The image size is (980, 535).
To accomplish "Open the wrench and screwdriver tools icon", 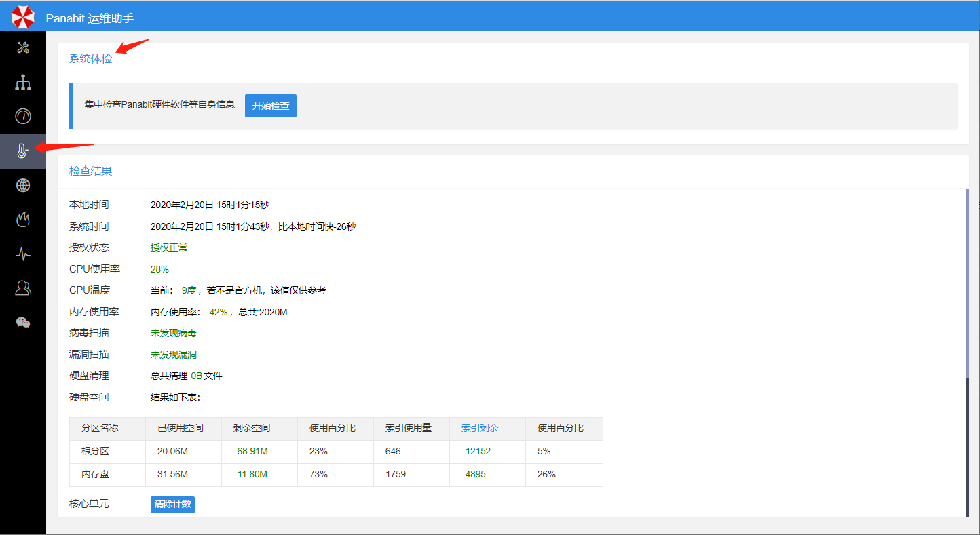I will 23,48.
